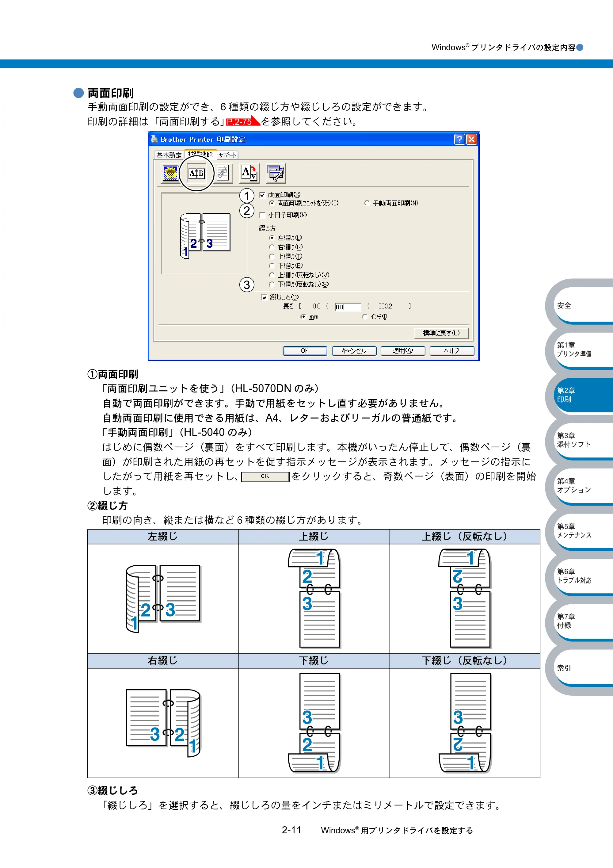Choose 上綴じ(反転なし)(V) binding option

(x=271, y=275)
